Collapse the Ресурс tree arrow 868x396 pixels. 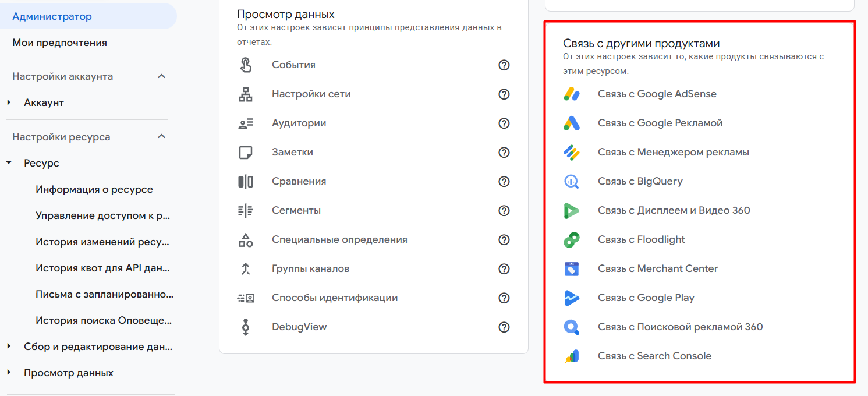9,163
